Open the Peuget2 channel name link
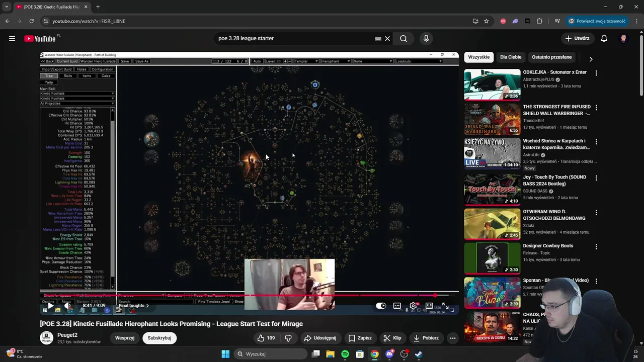 tap(67, 334)
